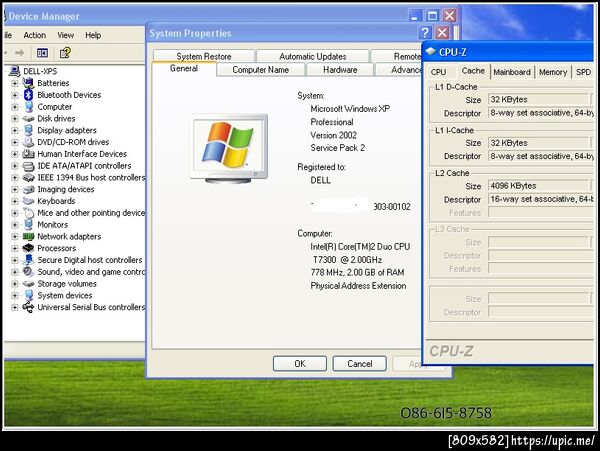Open the SPD tab in CPU-Z
The height and width of the screenshot is (451, 600).
coord(583,72)
